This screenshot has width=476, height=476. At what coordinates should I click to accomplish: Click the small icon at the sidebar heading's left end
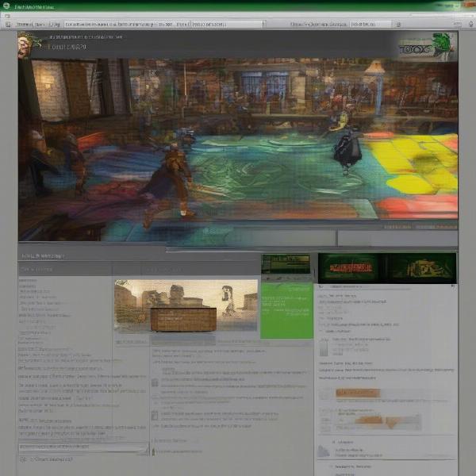tap(321, 286)
